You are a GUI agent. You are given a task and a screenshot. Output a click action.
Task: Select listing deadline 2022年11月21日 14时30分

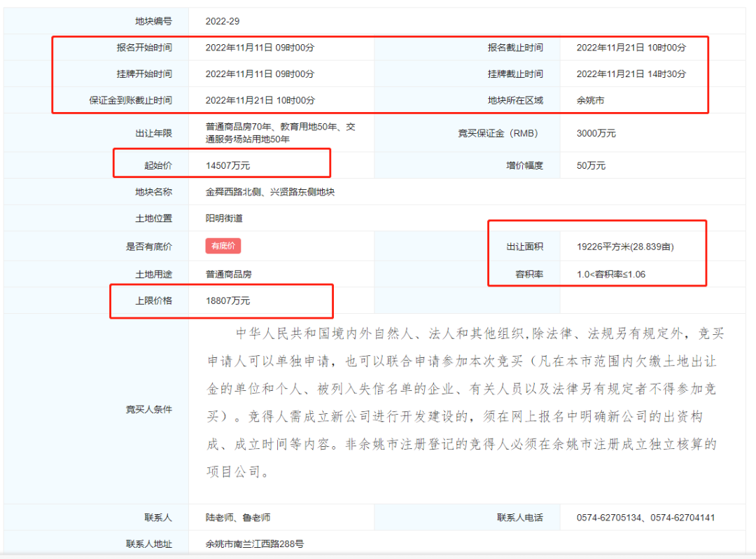pyautogui.click(x=631, y=74)
